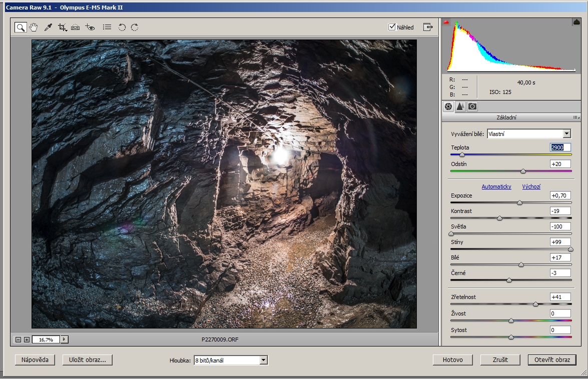The height and width of the screenshot is (379, 588).
Task: Rotate image counterclockwise
Action: click(122, 27)
